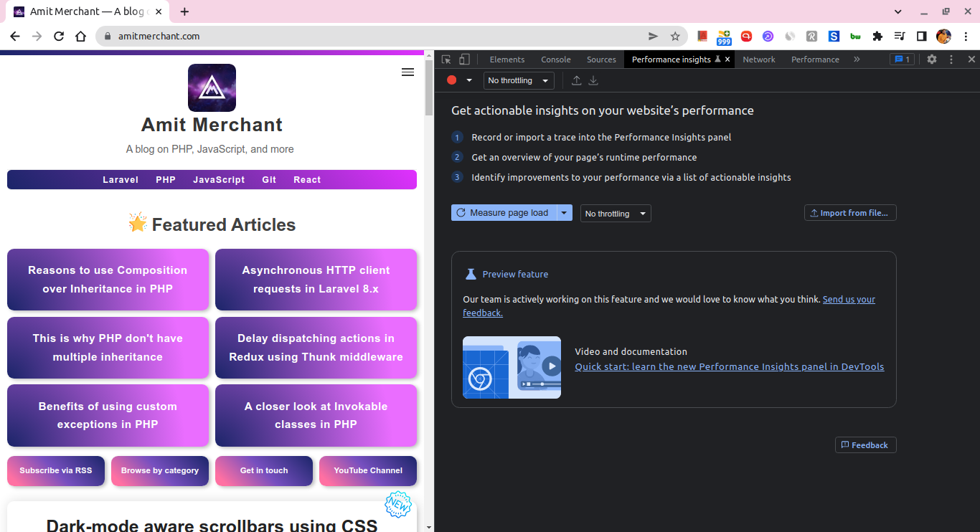This screenshot has width=980, height=532.
Task: Click the Feedback button
Action: [x=865, y=445]
